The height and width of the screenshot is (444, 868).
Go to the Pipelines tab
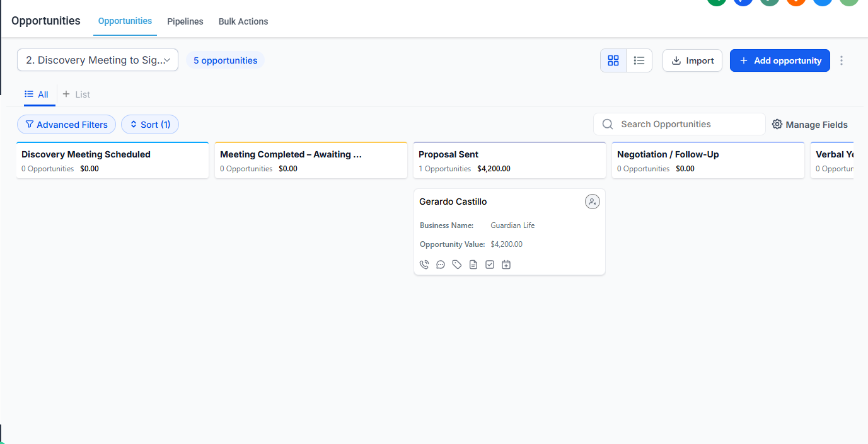[185, 21]
